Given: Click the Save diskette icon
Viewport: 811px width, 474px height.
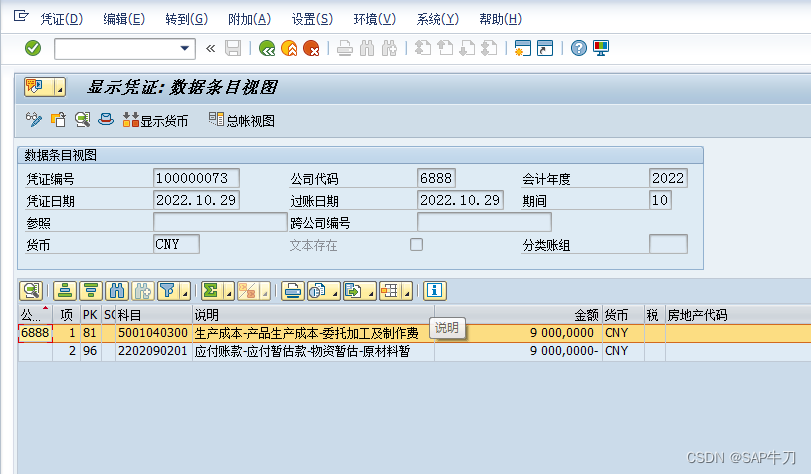Looking at the screenshot, I should click(x=233, y=48).
